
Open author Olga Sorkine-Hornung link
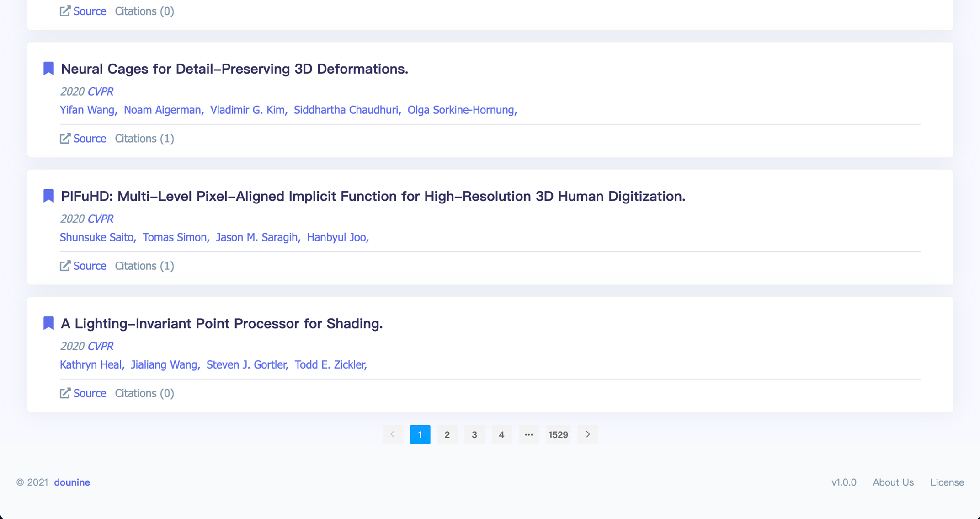461,110
